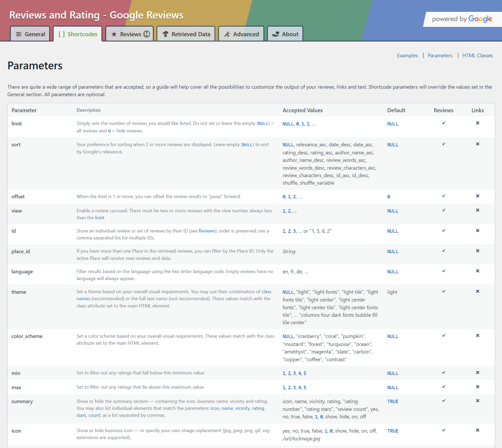Select the 'sort' parameter name

tap(16, 145)
